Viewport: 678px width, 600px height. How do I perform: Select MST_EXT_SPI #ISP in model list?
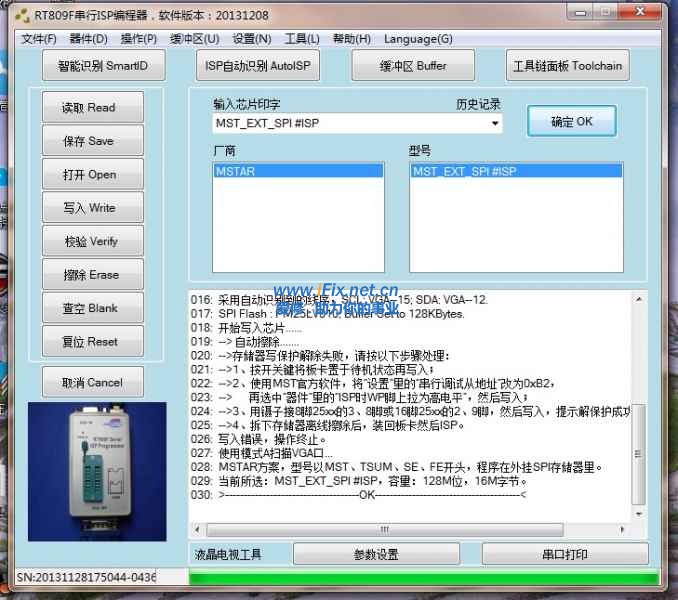517,172
